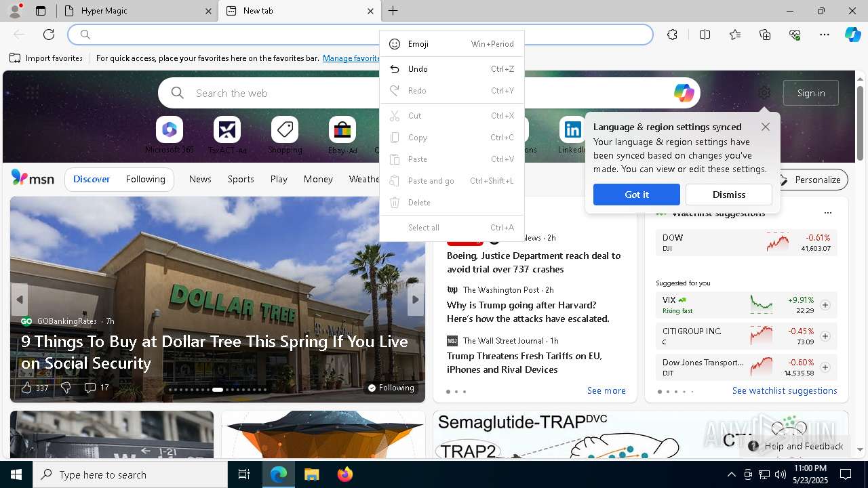Go to previous carousel slide arrow

(x=20, y=300)
